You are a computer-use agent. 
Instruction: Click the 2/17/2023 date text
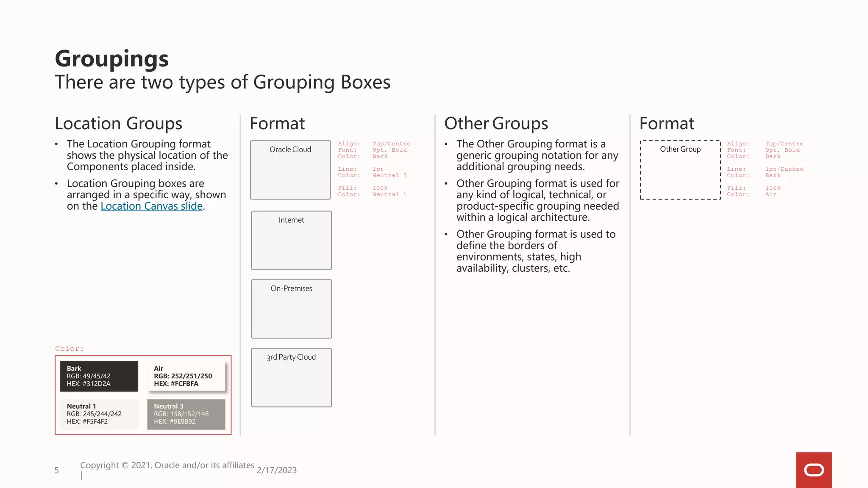point(276,470)
